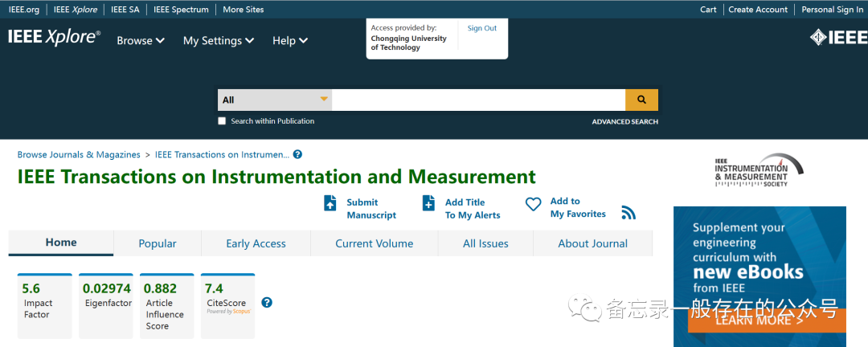Click the Sign Out link
Viewport: 868px width, 347px height.
pos(482,28)
